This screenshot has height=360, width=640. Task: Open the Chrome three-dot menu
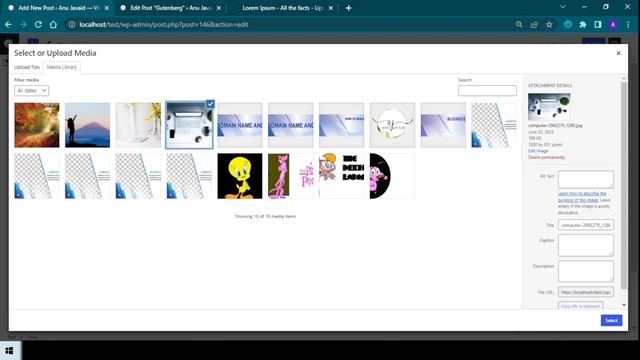[628, 24]
